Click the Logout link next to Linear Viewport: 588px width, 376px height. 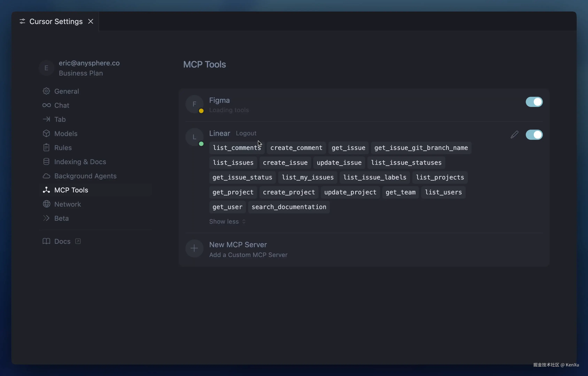coord(246,133)
